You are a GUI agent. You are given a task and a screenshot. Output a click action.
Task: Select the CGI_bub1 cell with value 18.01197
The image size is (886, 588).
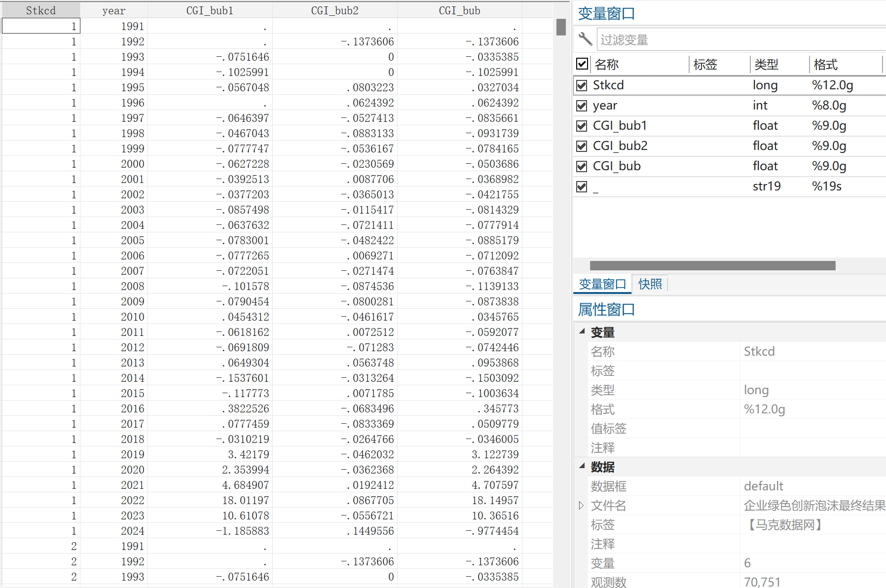(x=210, y=500)
